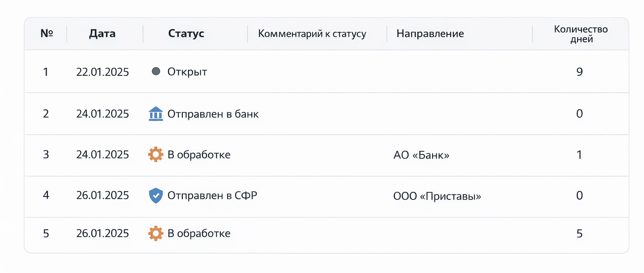Select the orange gear icon in row 5
Image resolution: width=644 pixels, height=273 pixels.
155,233
